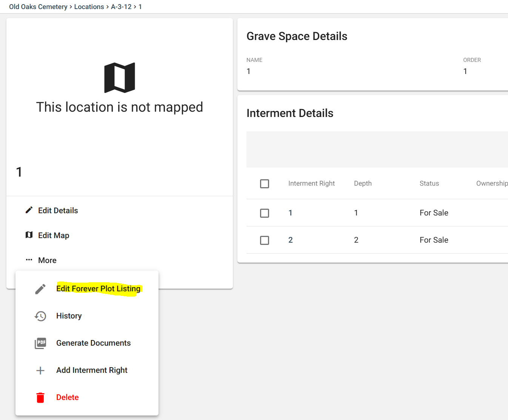Click the pencil icon beside Edit Details

point(29,210)
